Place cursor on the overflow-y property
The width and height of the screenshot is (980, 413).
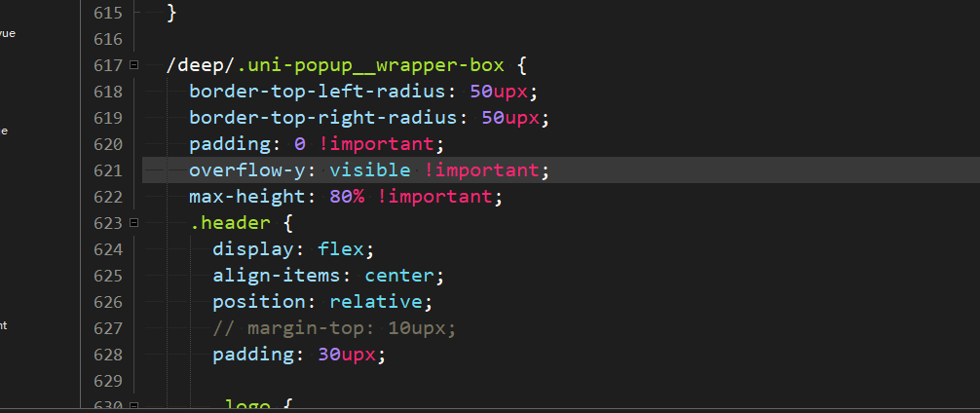(x=247, y=169)
